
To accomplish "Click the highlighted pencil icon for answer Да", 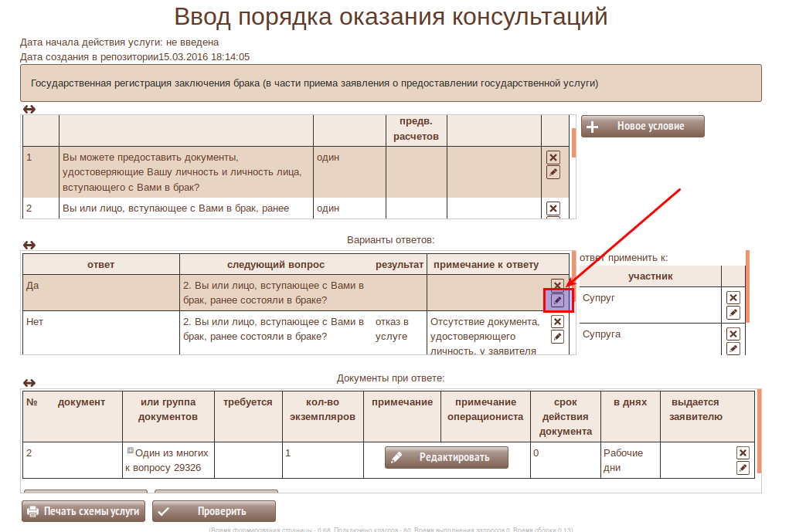I will [x=557, y=300].
